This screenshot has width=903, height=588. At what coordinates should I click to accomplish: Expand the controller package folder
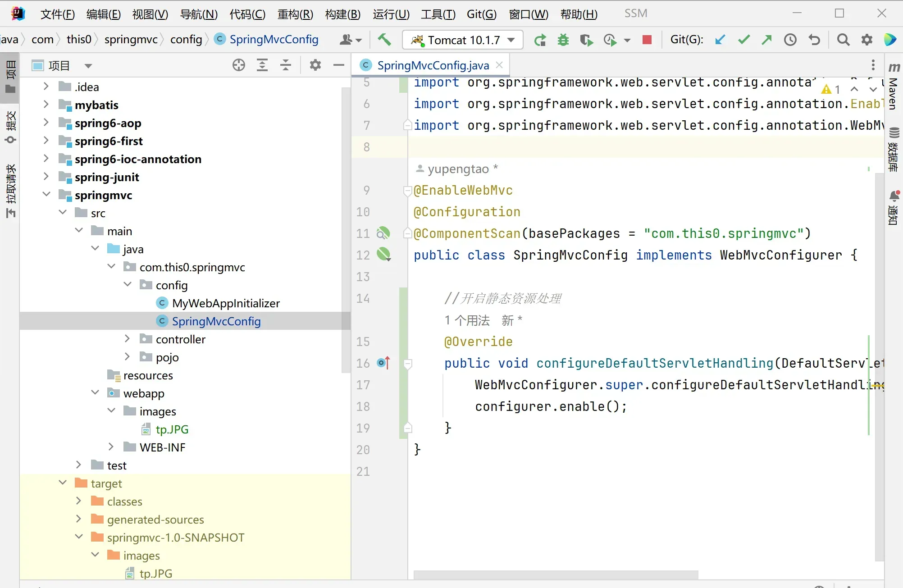click(127, 339)
